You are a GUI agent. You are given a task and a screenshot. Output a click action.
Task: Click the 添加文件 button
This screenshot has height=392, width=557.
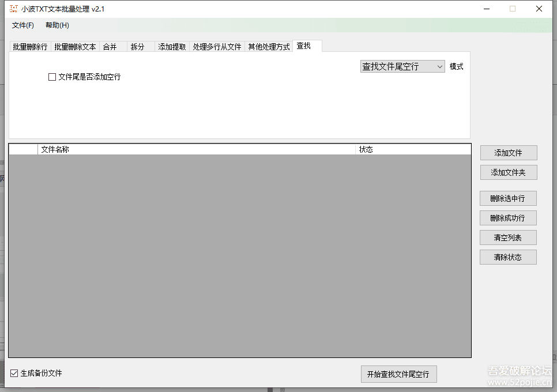coord(508,152)
